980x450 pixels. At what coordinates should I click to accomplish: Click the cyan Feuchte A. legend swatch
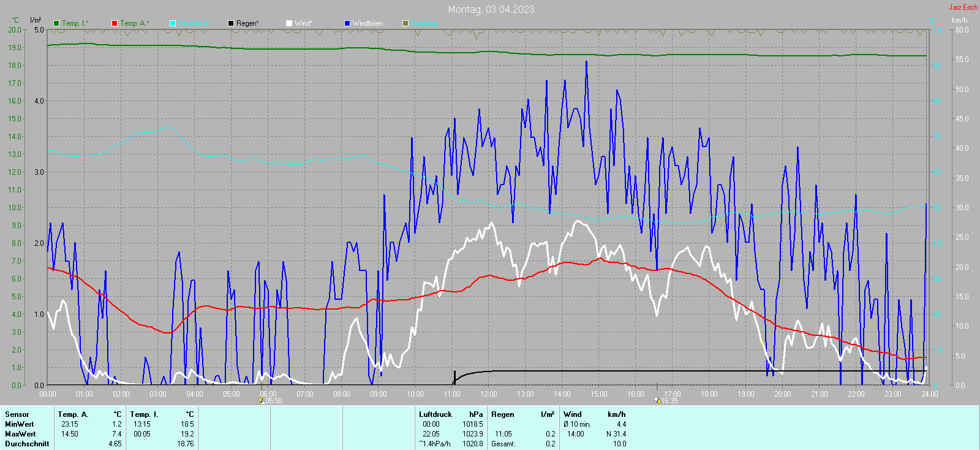pos(173,23)
